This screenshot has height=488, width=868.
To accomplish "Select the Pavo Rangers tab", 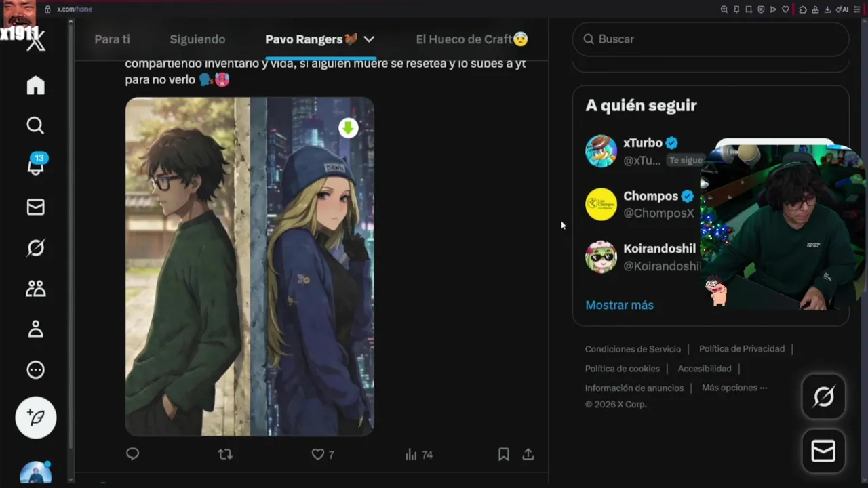I will pos(311,39).
